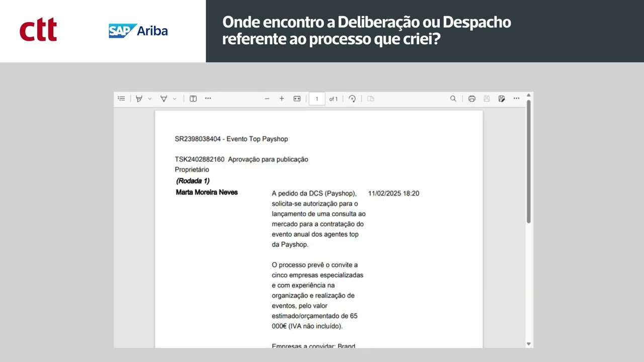Viewport: 644px width, 362px height.
Task: Print the PDF document
Action: 472,99
